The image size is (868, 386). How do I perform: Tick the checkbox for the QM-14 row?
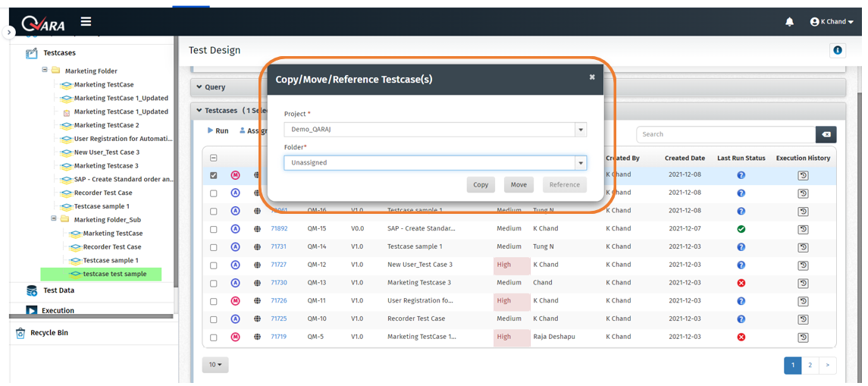213,247
